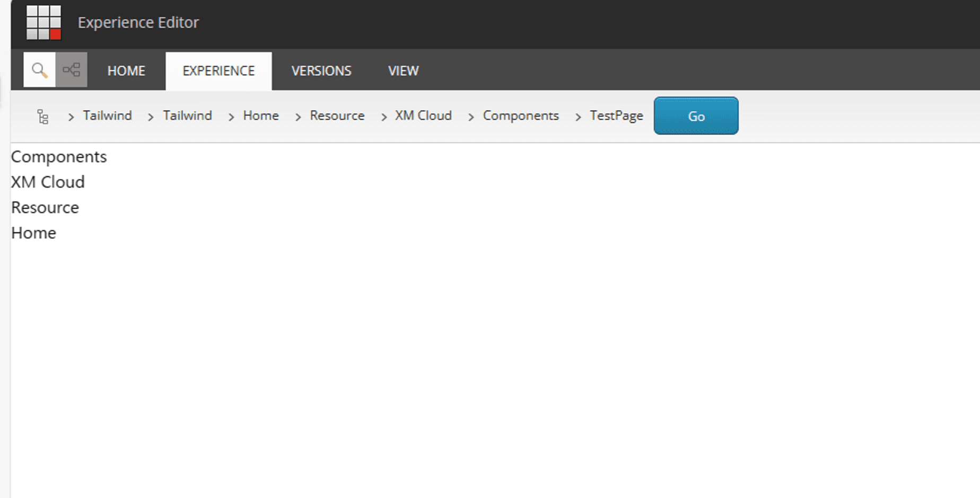The height and width of the screenshot is (498, 980).
Task: Open the VERSIONS ribbon tab
Action: 321,71
